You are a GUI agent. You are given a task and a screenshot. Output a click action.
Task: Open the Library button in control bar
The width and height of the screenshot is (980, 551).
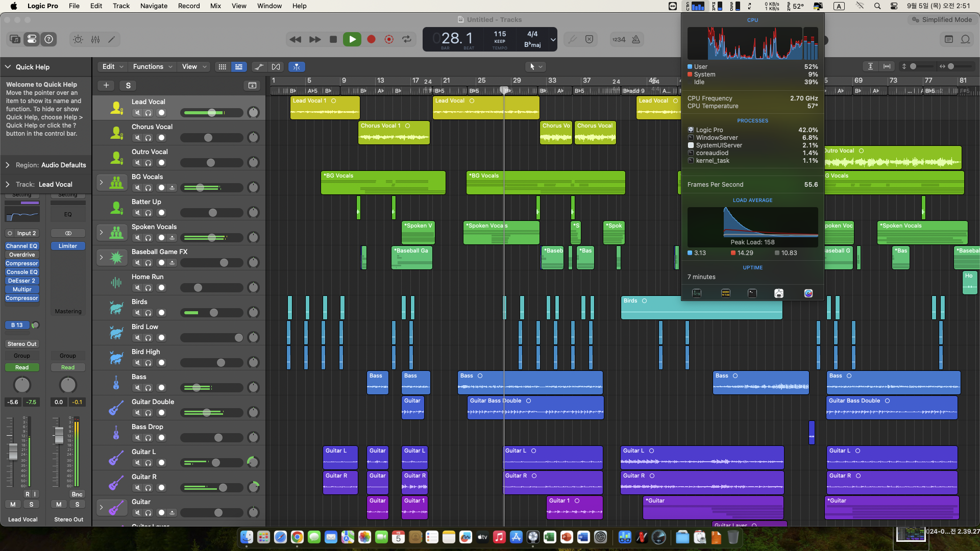(x=15, y=39)
